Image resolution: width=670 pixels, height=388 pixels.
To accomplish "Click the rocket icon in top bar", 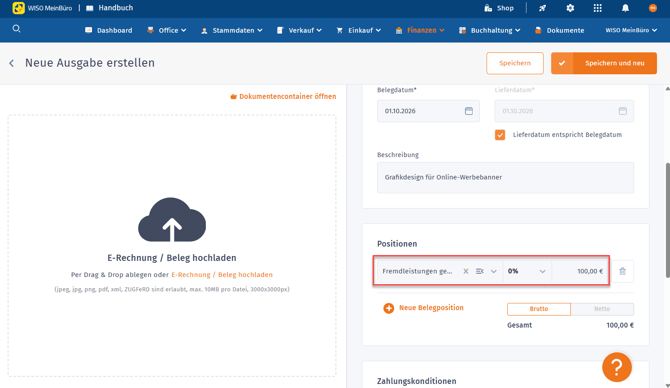I will coord(542,8).
